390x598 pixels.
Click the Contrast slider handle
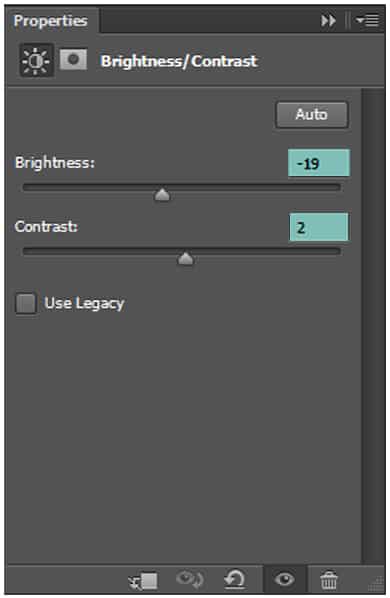186,259
